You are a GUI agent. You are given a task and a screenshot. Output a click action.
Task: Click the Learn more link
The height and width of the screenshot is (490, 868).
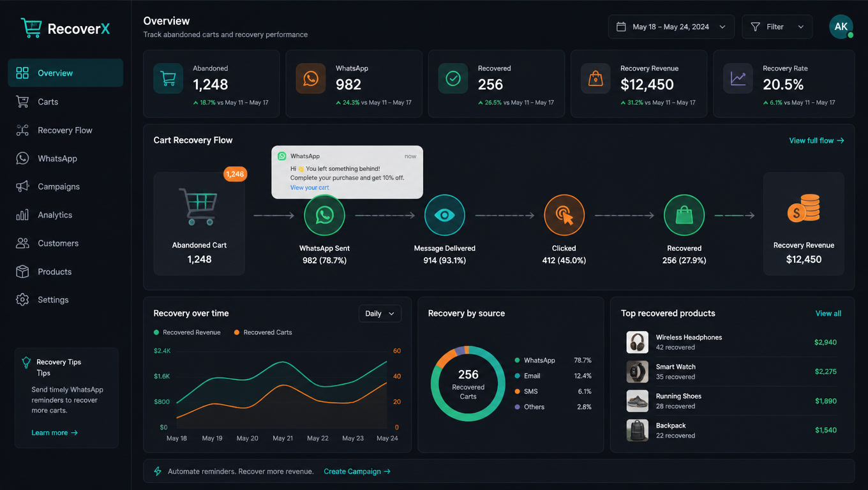[x=54, y=433]
